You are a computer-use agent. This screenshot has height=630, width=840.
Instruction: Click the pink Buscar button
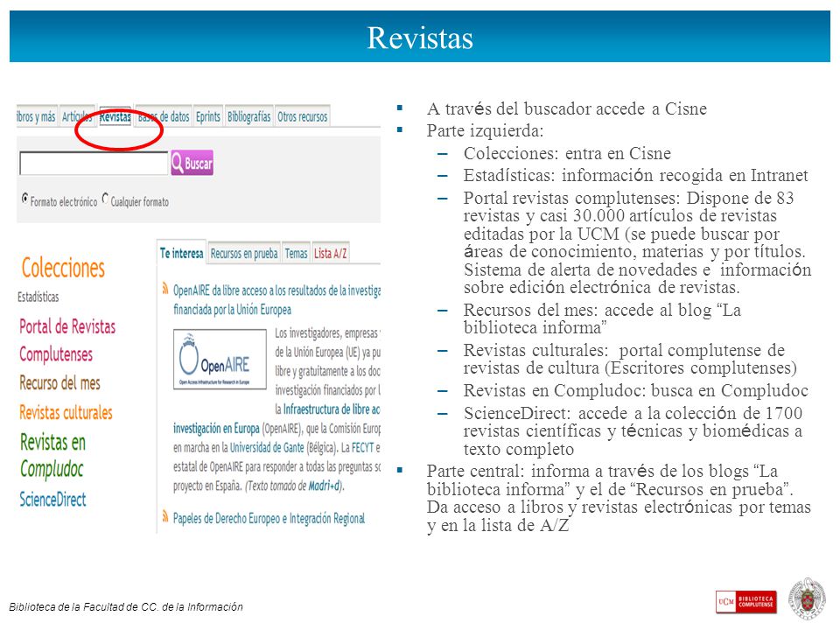[x=192, y=163]
